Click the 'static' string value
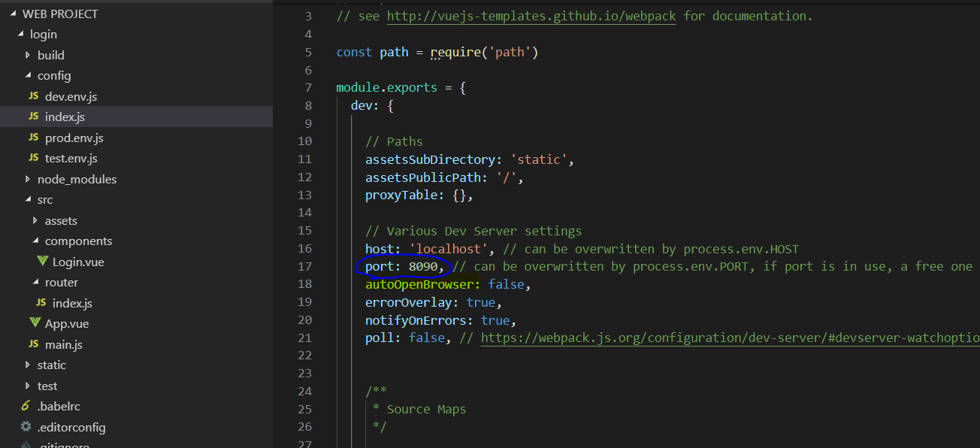Image resolution: width=980 pixels, height=448 pixels. (x=538, y=159)
